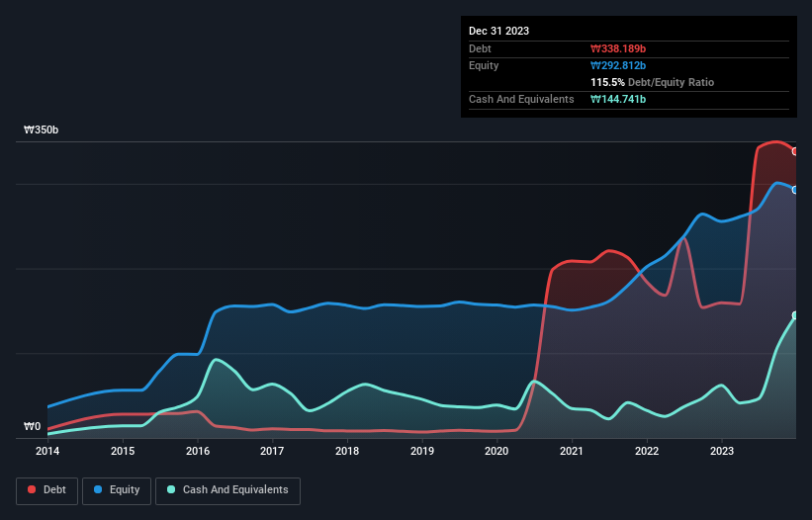Click the 2018 x-axis label

[347, 451]
